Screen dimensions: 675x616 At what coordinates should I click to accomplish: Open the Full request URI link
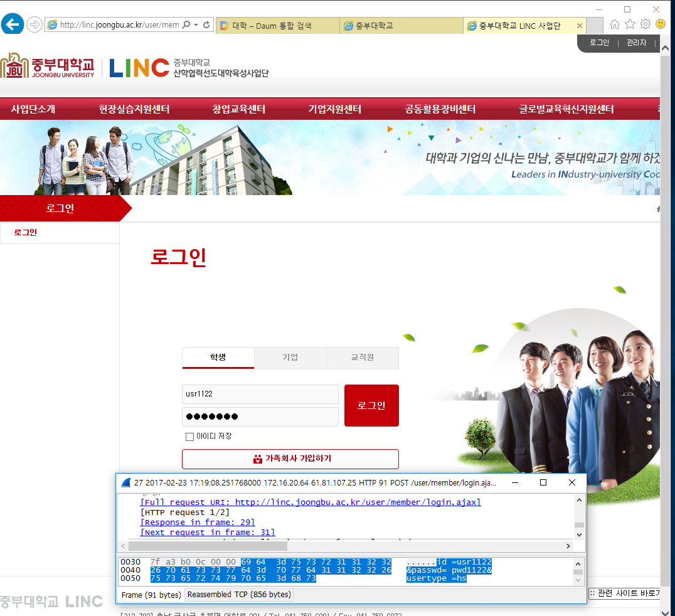tap(311, 502)
